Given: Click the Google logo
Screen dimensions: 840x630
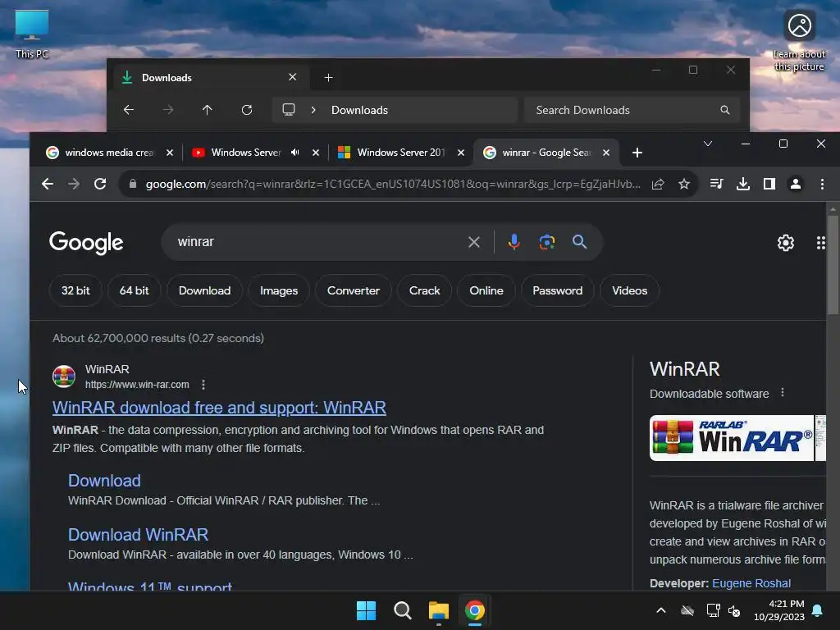Looking at the screenshot, I should [x=86, y=243].
